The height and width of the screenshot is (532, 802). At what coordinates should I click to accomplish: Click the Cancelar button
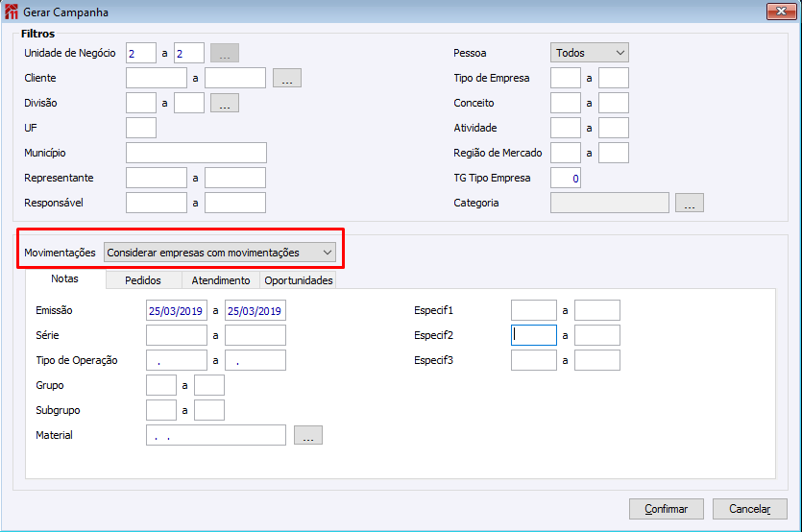749,509
